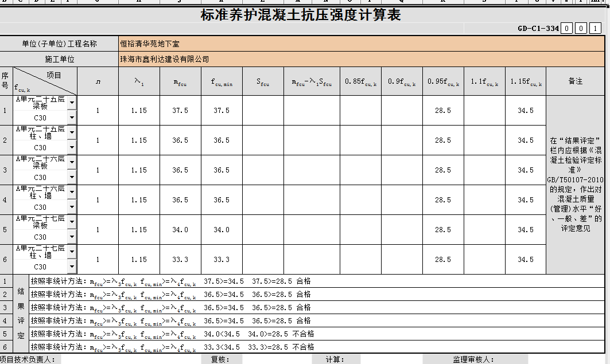Expand item dropdown for A单元二十五层柱、墙 in row 2
The height and width of the screenshot is (364, 610).
click(72, 133)
